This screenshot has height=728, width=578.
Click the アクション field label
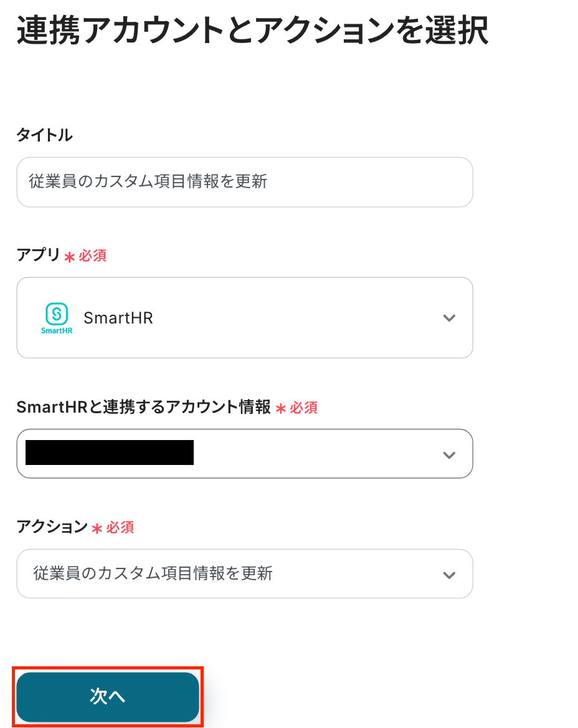coord(52,527)
